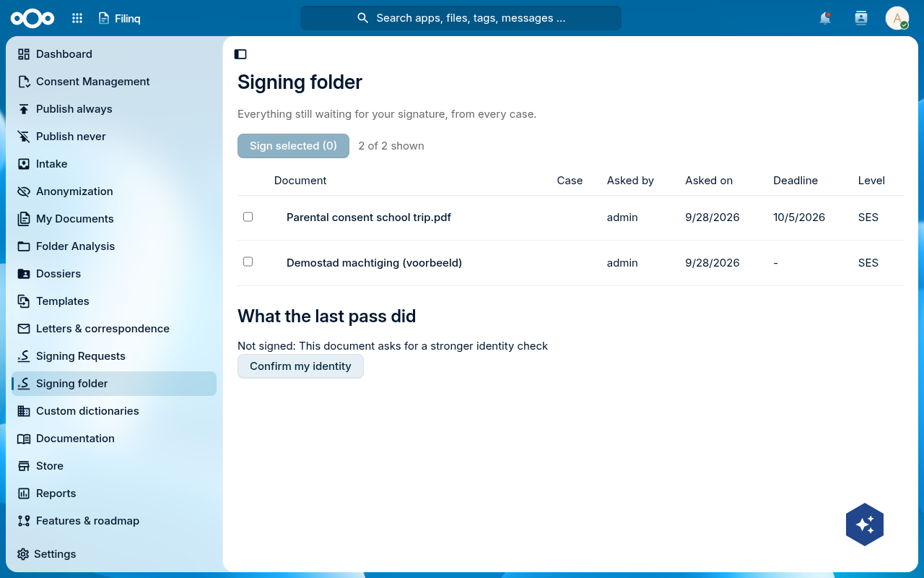Image resolution: width=924 pixels, height=578 pixels.
Task: Click the Asked on column header
Action: (x=709, y=181)
